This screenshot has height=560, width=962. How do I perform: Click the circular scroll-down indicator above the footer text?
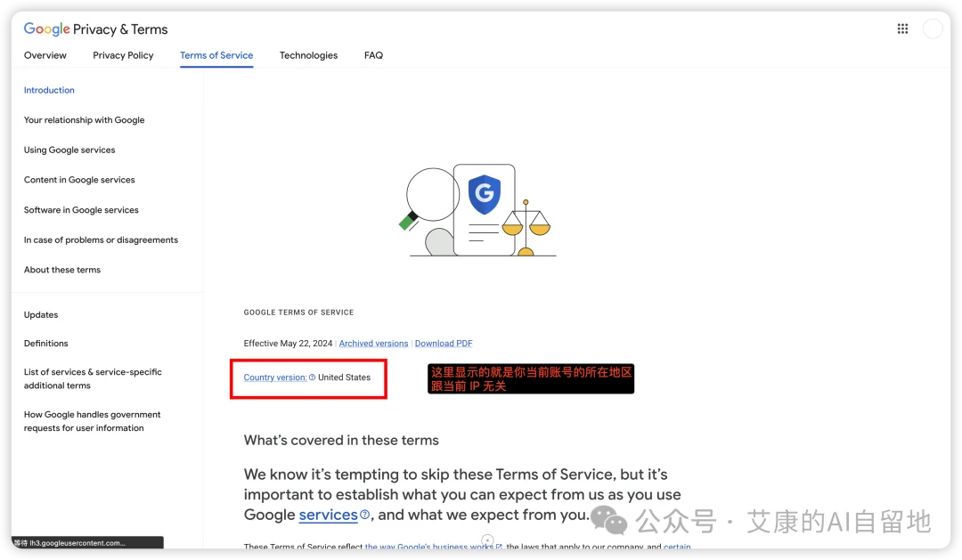coord(487,540)
